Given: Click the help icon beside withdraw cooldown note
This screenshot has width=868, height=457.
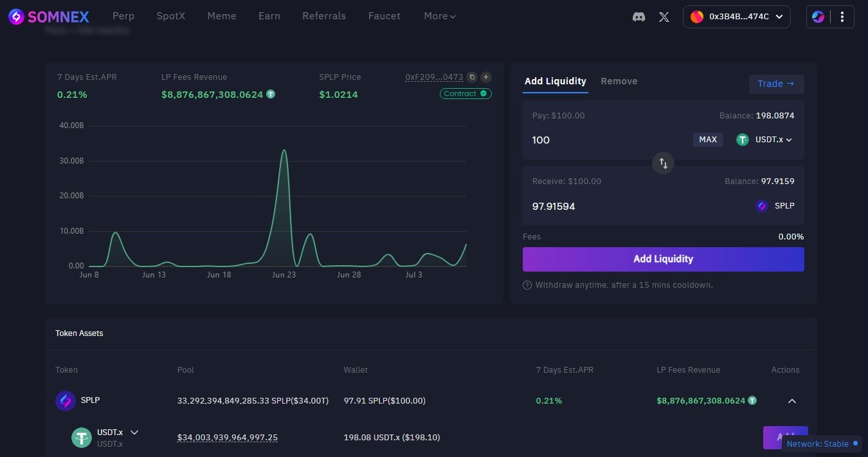Looking at the screenshot, I should click(527, 285).
